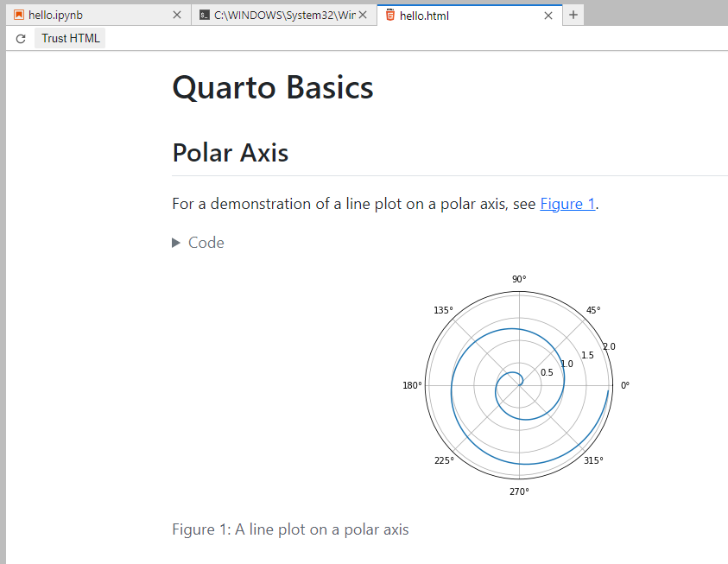Select the hello.html tab title text
Screen dimensions: 728x564
point(423,15)
